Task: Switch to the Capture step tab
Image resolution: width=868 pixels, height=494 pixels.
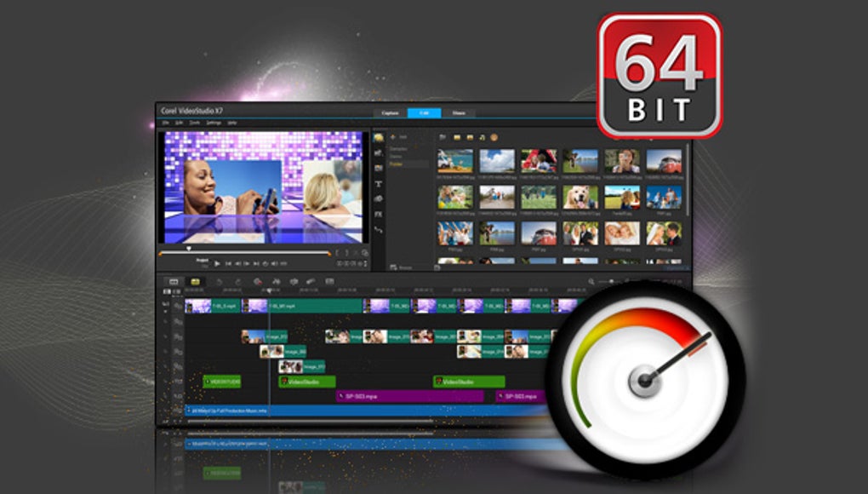Action: [390, 113]
